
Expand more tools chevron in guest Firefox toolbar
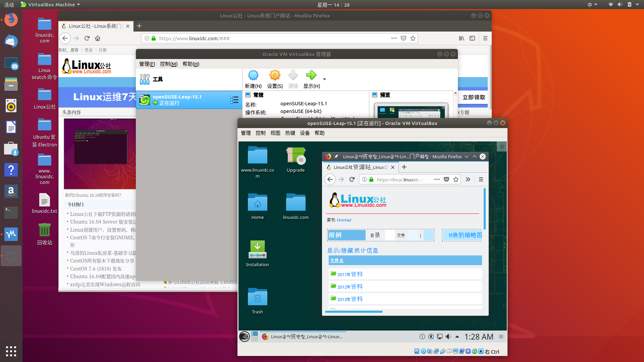(468, 179)
